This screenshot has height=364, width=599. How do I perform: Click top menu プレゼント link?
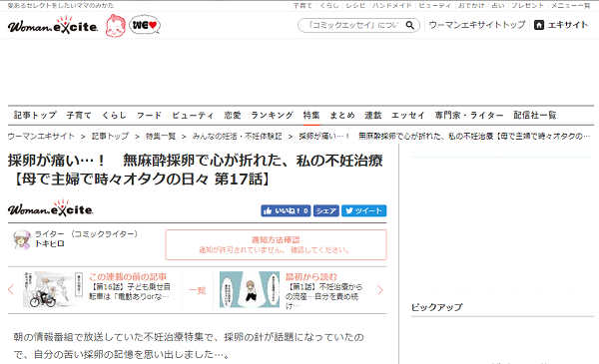(x=527, y=5)
